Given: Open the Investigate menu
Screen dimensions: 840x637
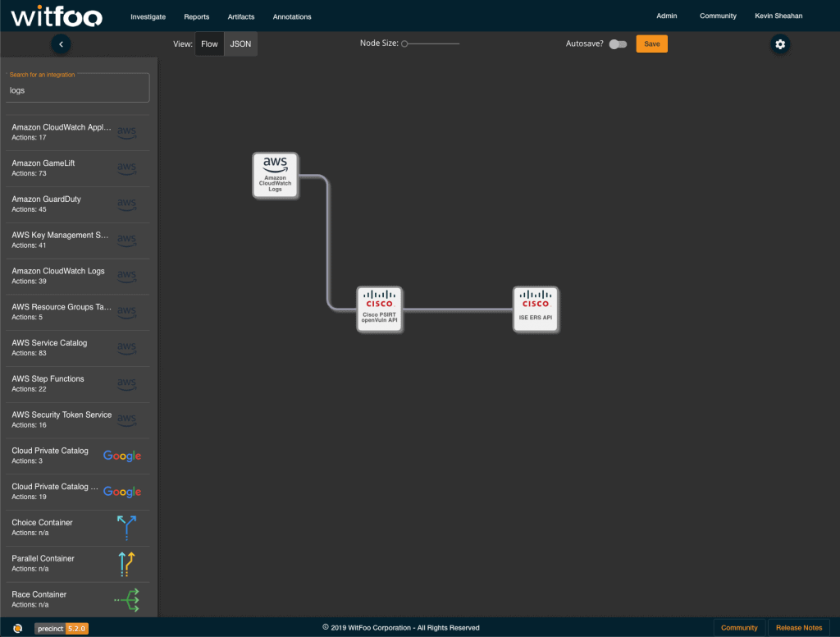Looking at the screenshot, I should click(148, 16).
